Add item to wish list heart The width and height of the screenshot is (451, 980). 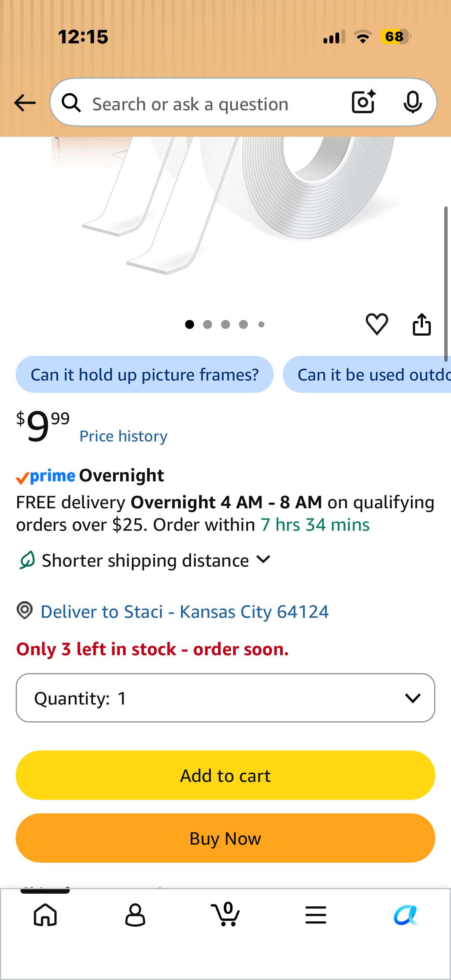pyautogui.click(x=377, y=324)
